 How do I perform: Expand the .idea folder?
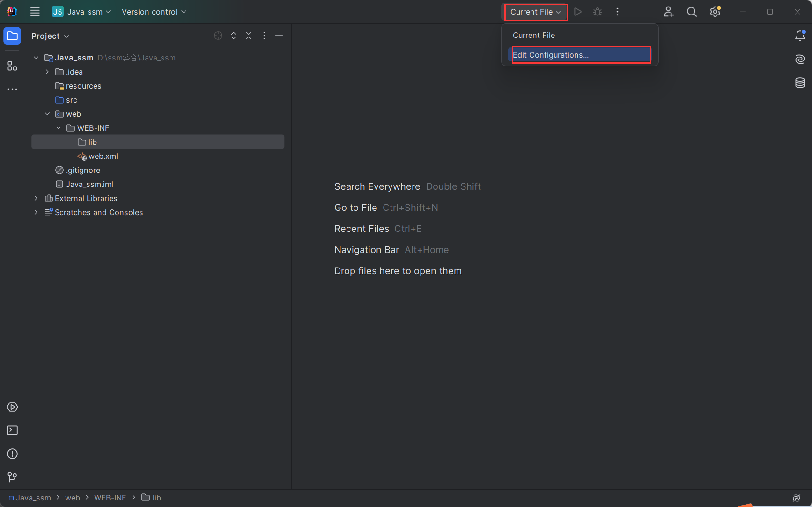pyautogui.click(x=47, y=72)
